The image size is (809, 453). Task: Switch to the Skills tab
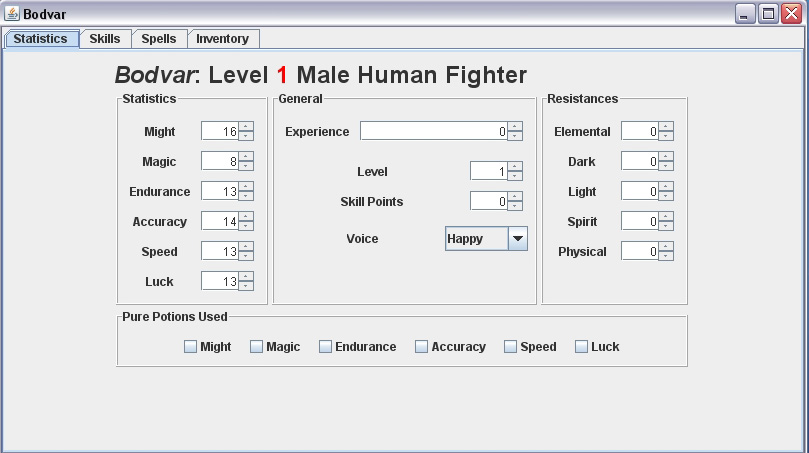point(105,39)
